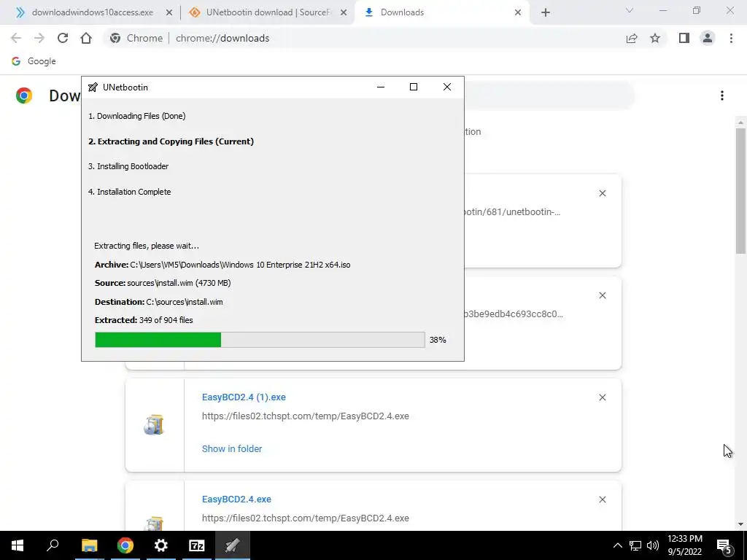This screenshot has height=560, width=747.
Task: Click the Archive path text line
Action: coord(222,265)
